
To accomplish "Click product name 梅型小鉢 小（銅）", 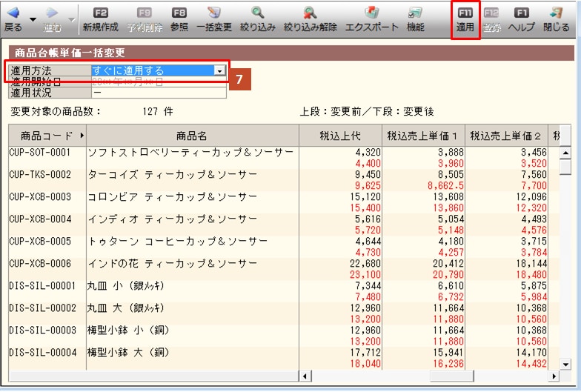I will [x=128, y=330].
